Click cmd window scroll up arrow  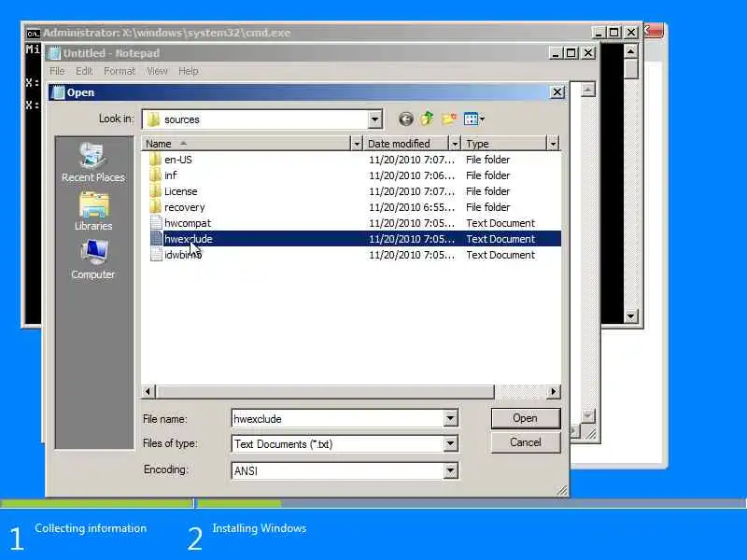[x=631, y=51]
